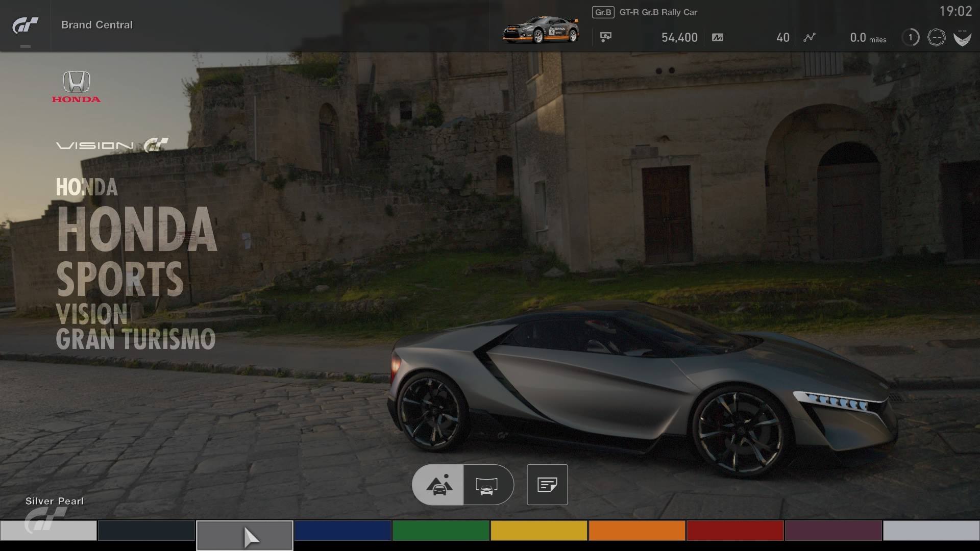Open the collector level 1 badge
Viewport: 980px width, 551px height.
910,37
